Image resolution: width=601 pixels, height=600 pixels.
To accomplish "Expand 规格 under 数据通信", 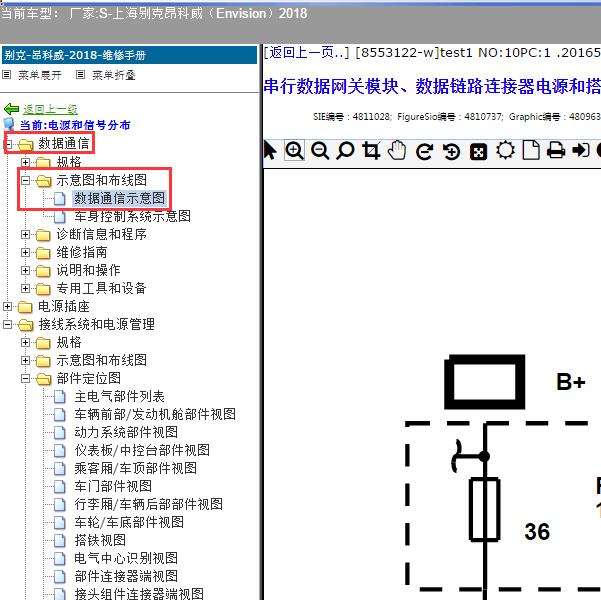I will point(26,162).
